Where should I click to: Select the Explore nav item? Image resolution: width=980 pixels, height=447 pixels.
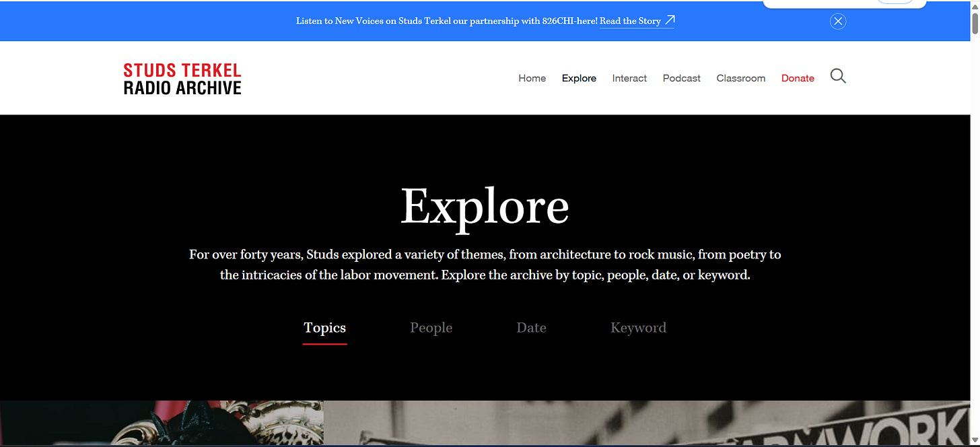(579, 78)
